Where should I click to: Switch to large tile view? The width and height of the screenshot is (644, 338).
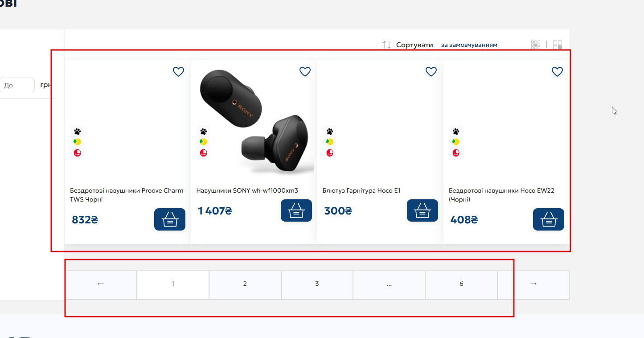tap(558, 45)
